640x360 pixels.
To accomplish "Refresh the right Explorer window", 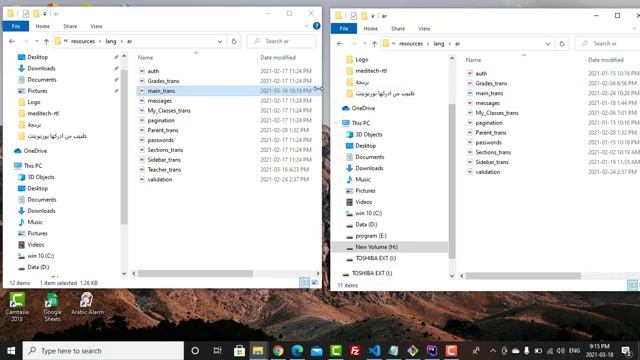I will click(x=562, y=44).
